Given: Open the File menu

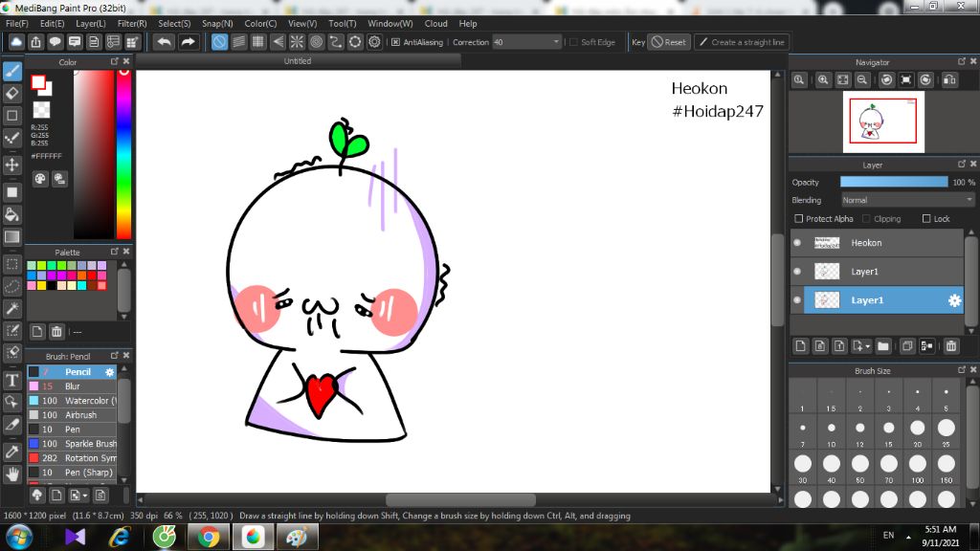Looking at the screenshot, I should [x=17, y=23].
